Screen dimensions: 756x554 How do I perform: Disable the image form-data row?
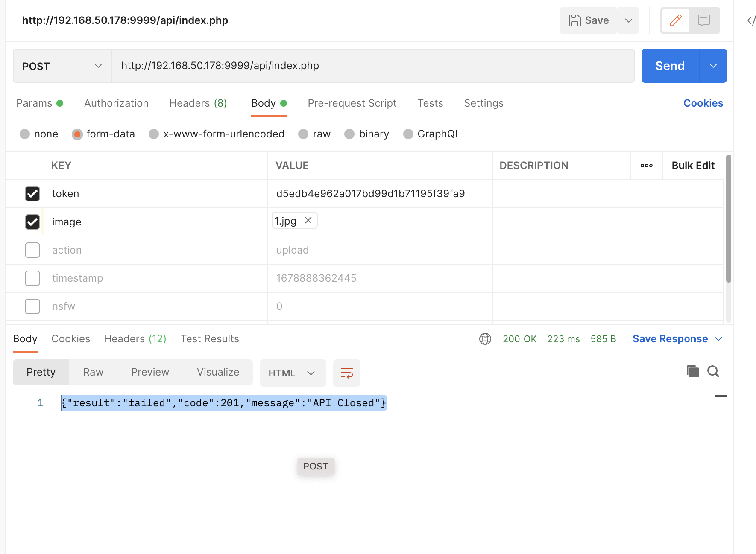point(32,222)
